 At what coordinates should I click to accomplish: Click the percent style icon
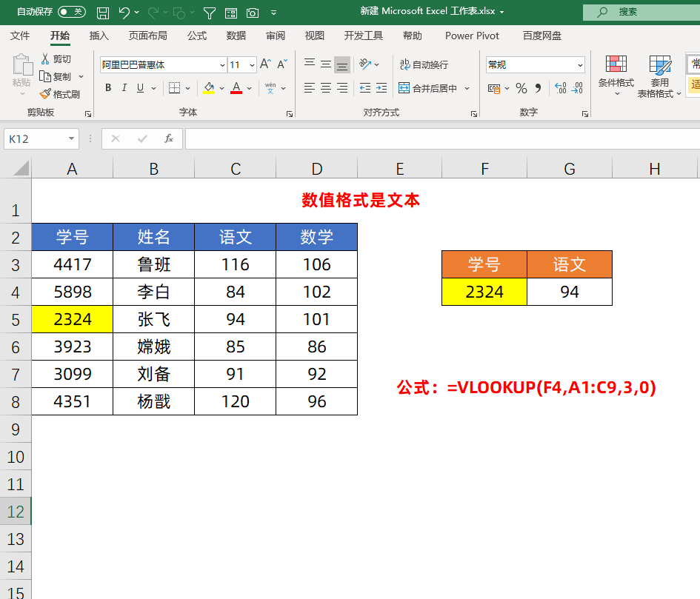[x=521, y=88]
